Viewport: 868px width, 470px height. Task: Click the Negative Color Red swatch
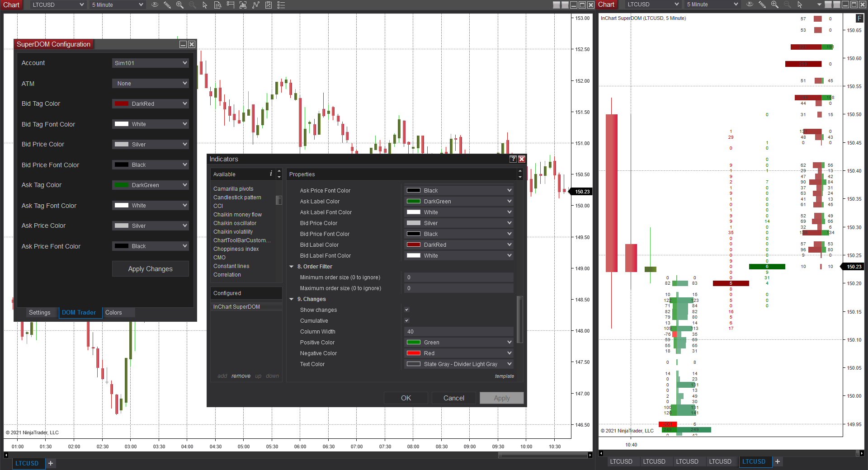point(414,353)
